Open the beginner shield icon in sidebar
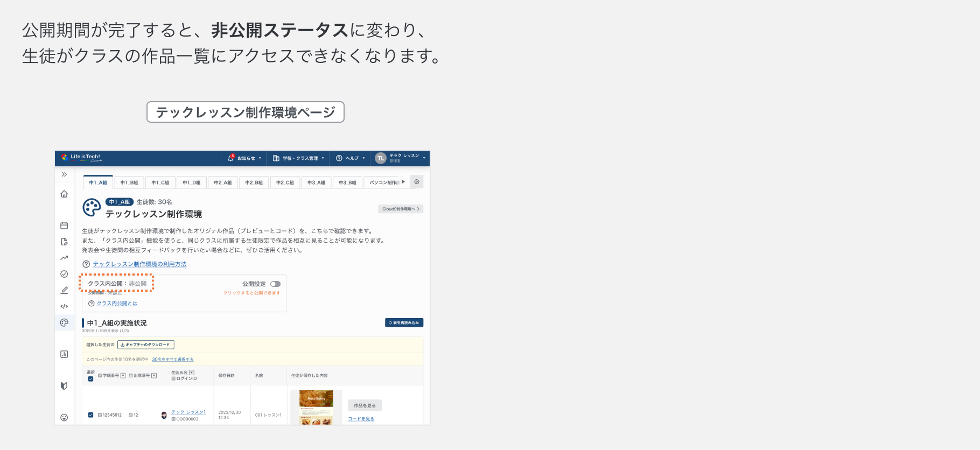The image size is (980, 450). click(64, 386)
